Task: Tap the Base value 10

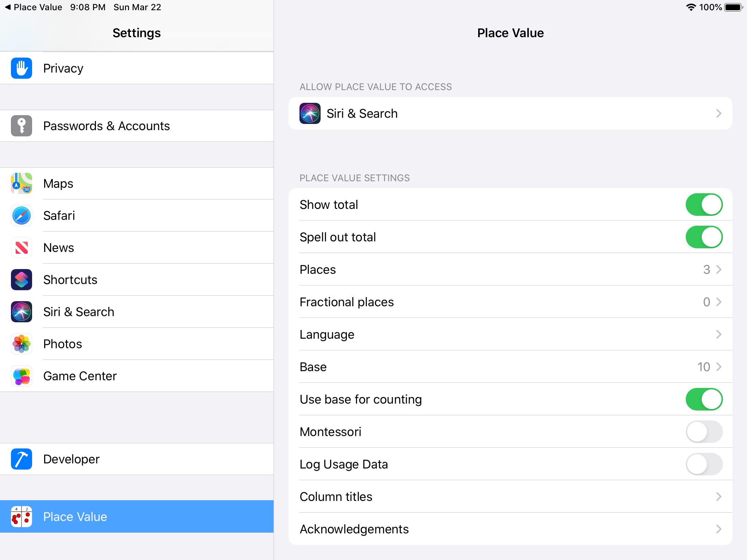Action: coord(704,367)
